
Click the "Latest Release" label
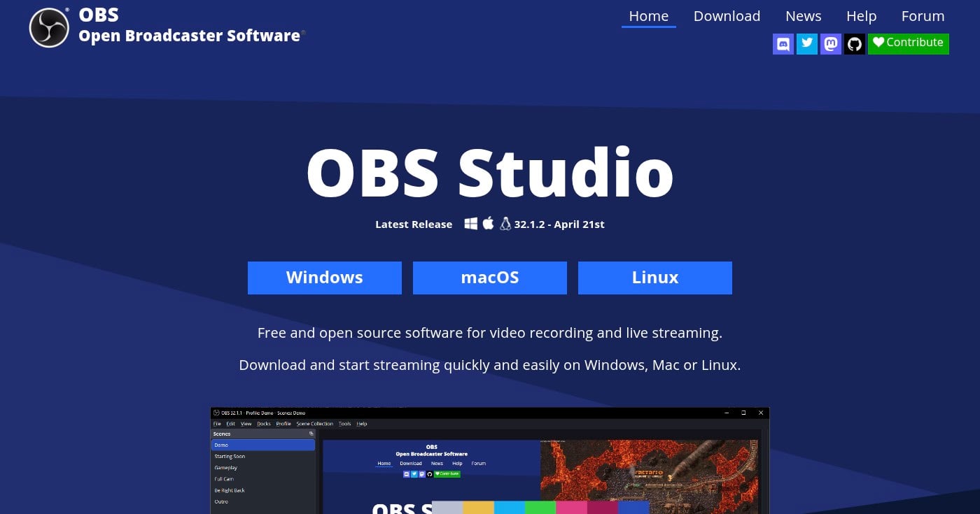tap(414, 224)
